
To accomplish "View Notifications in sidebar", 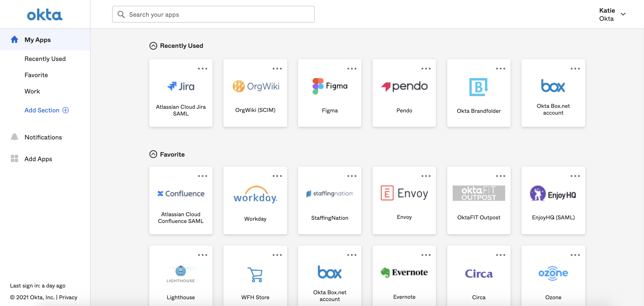I will [x=43, y=137].
